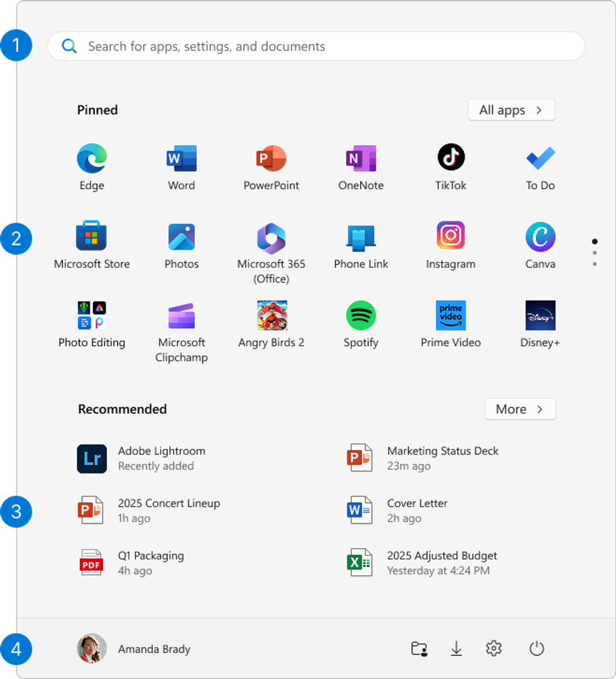Open Microsoft Edge from pinned apps
The image size is (616, 679).
click(x=91, y=157)
